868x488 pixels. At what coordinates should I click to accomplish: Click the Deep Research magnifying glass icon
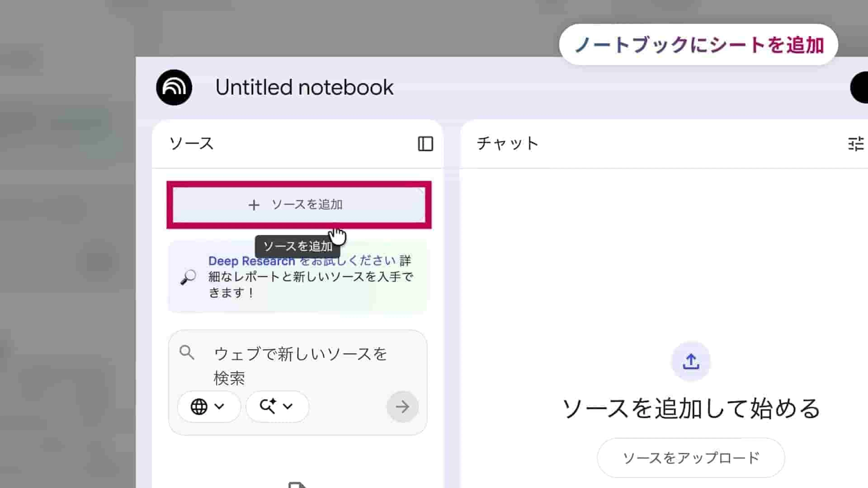click(188, 277)
